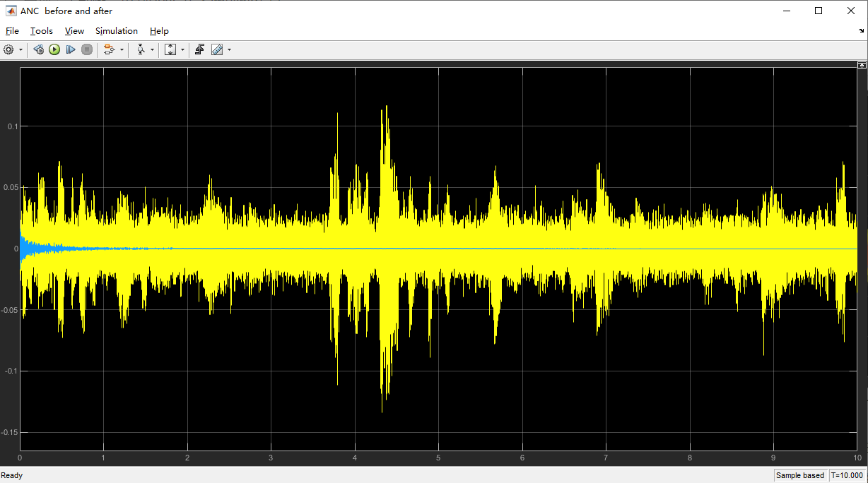Click the Scale Y-Axis Limits icon

pyautogui.click(x=170, y=49)
